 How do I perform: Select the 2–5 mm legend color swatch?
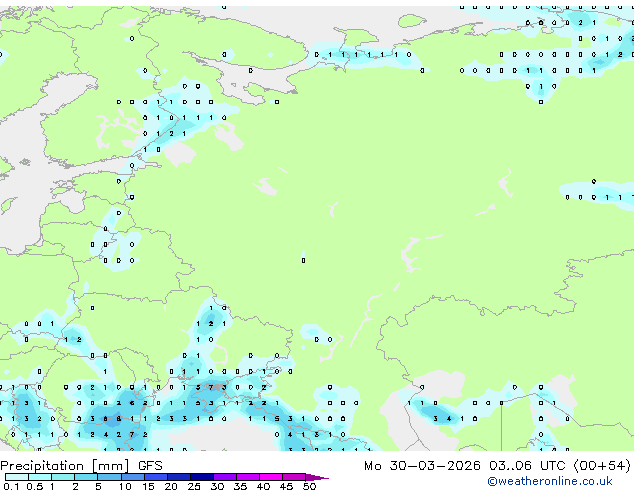(x=86, y=477)
